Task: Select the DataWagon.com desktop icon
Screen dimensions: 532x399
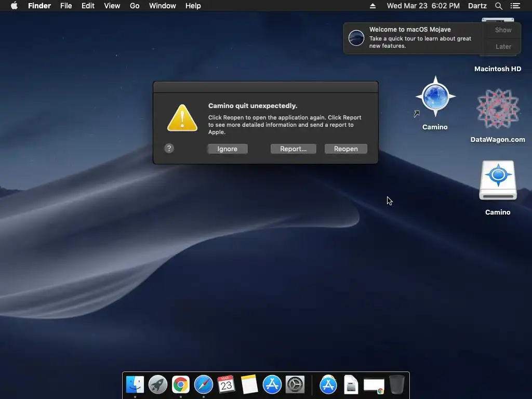Action: pyautogui.click(x=498, y=109)
